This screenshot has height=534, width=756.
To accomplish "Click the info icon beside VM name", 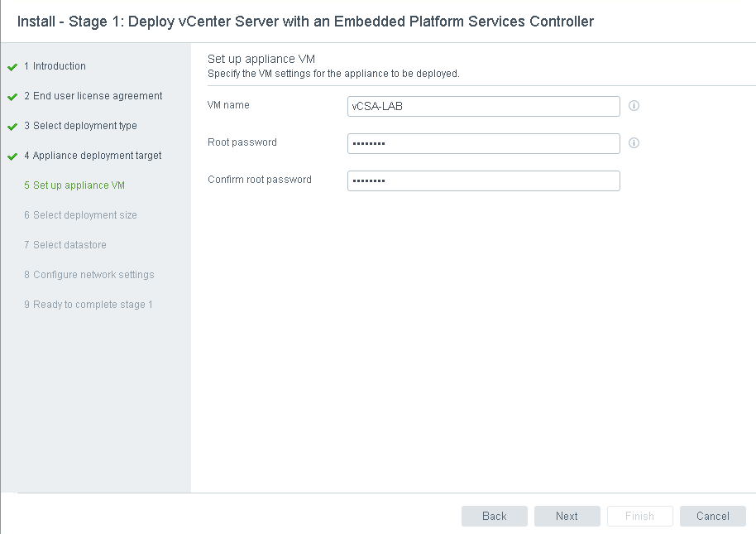I will 634,106.
